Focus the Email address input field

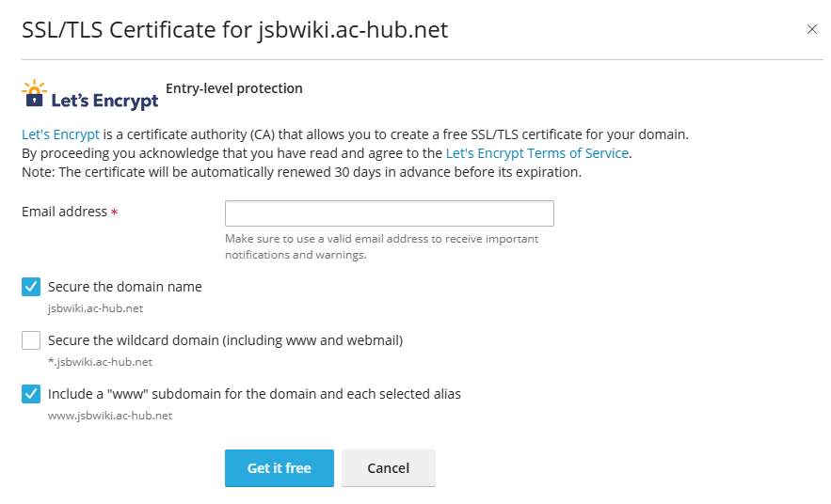[389, 213]
